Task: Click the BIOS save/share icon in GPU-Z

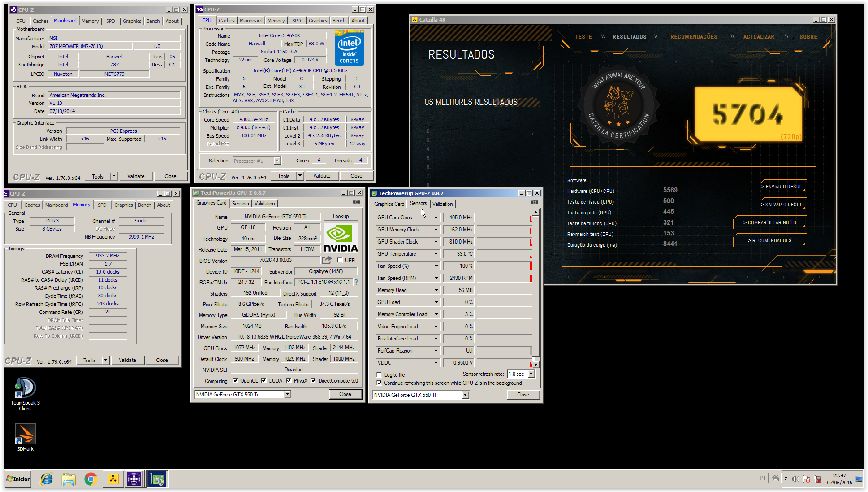Action: click(327, 260)
